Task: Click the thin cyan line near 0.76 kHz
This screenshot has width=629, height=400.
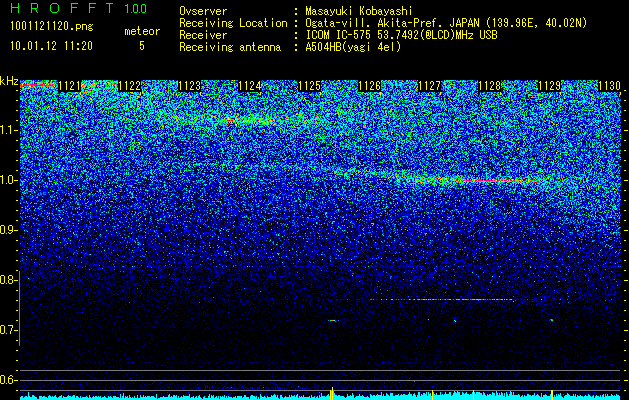Action: coord(441,300)
